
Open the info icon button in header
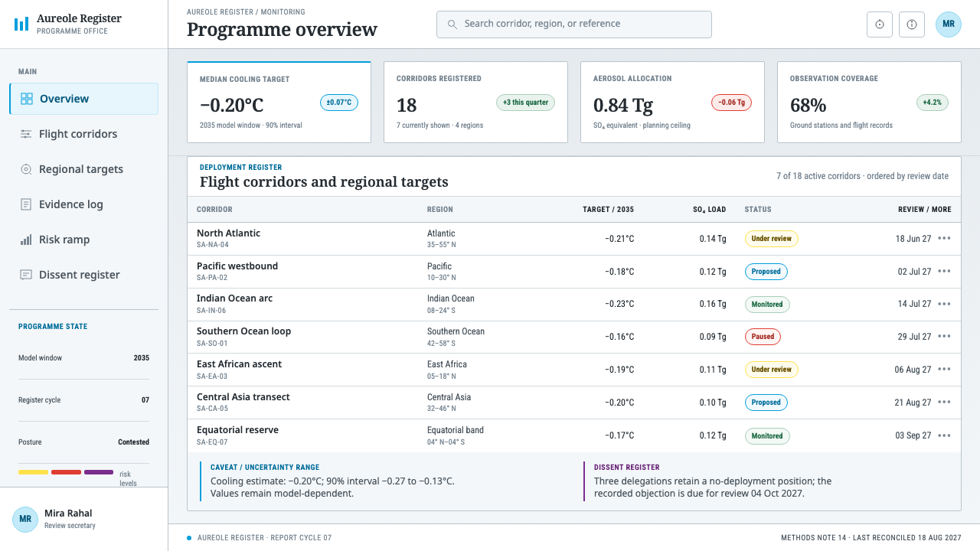912,24
